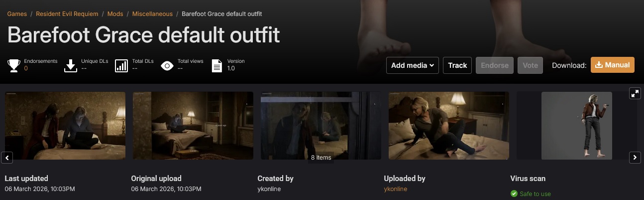
Task: Advance to next gallery image
Action: click(635, 158)
